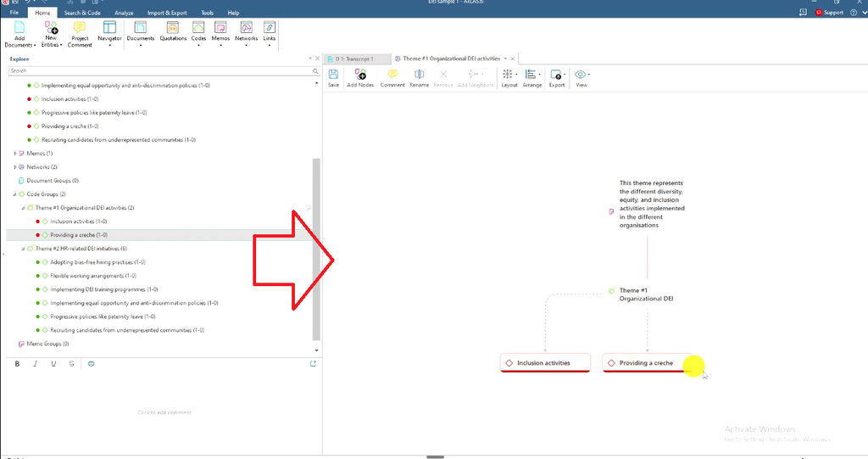Image resolution: width=868 pixels, height=459 pixels.
Task: Collapse the Code Groups (2) node
Action: (15, 194)
